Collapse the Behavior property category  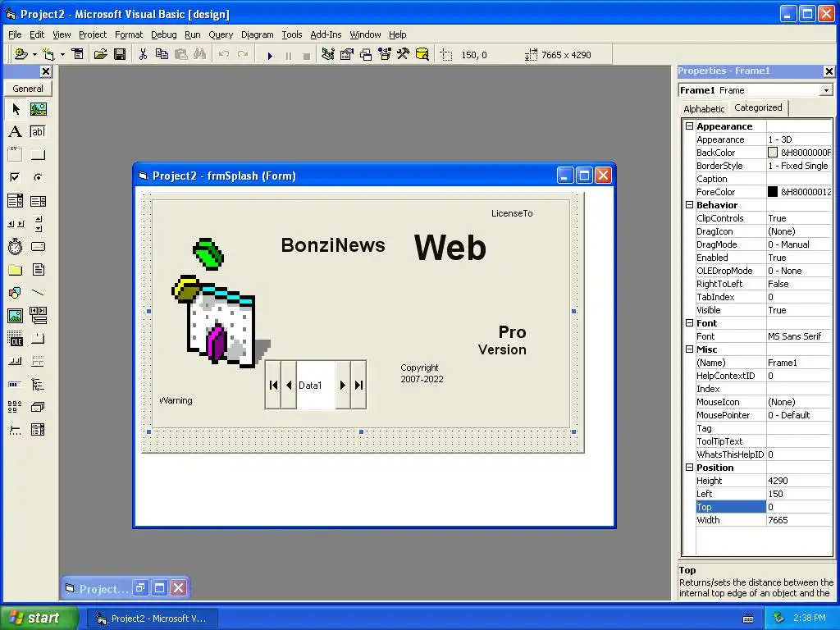(x=689, y=205)
